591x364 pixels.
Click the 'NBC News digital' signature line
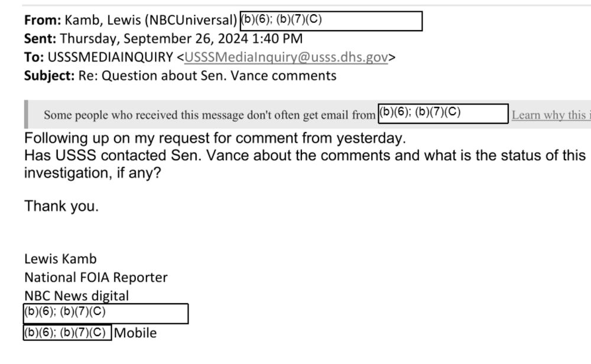click(x=76, y=296)
